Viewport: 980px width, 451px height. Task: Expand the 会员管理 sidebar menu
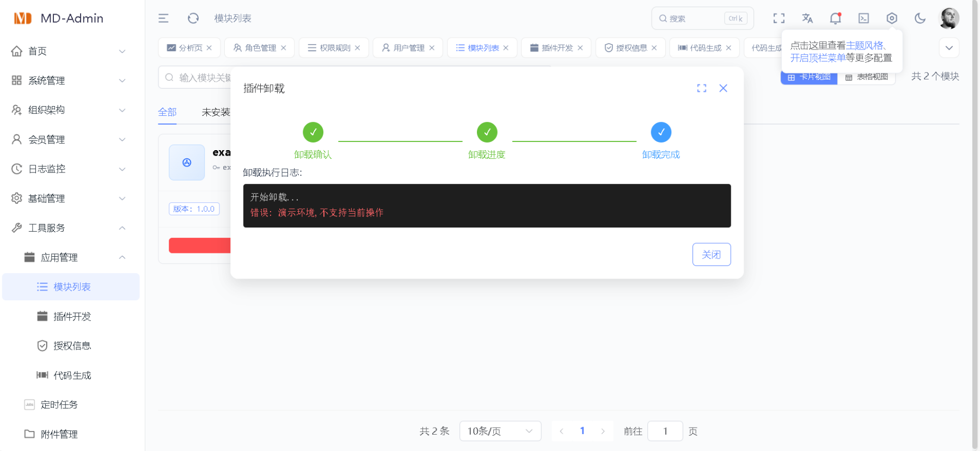pyautogui.click(x=70, y=139)
